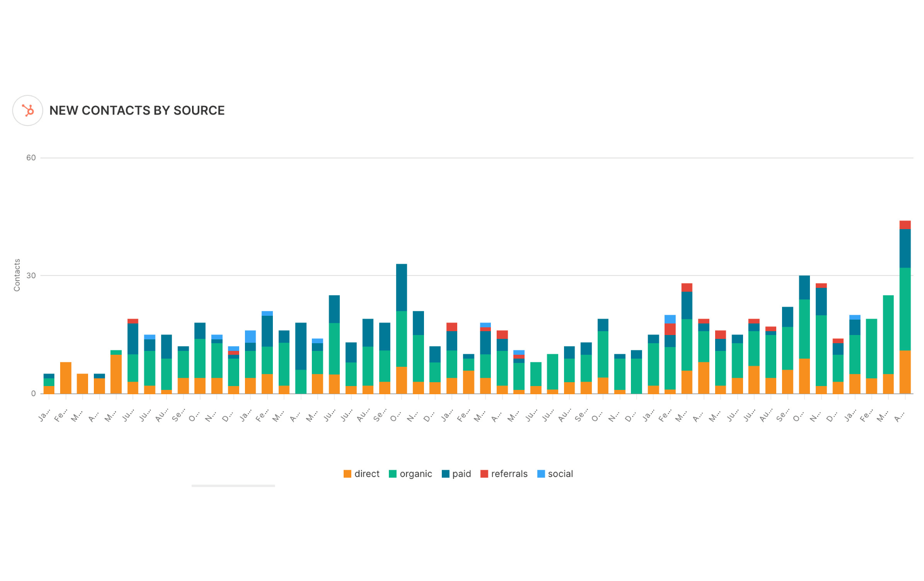Image resolution: width=924 pixels, height=581 pixels.
Task: Disable the referrals series legend label
Action: pyautogui.click(x=509, y=474)
